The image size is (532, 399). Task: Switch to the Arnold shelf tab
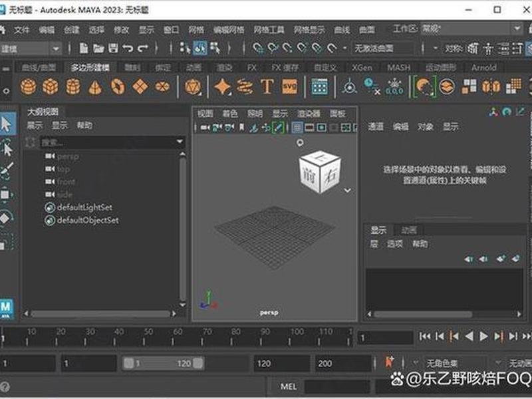483,68
